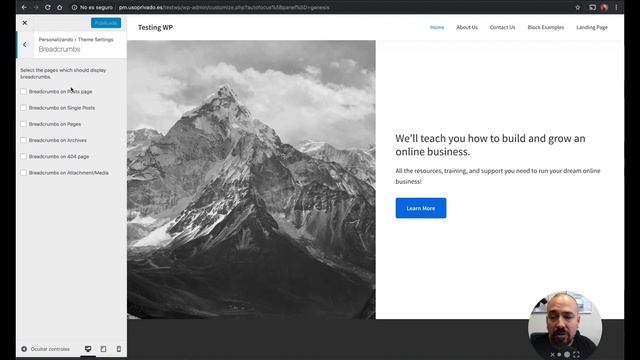This screenshot has width=640, height=360.
Task: Close the Customizer with X icon
Action: pos(25,23)
